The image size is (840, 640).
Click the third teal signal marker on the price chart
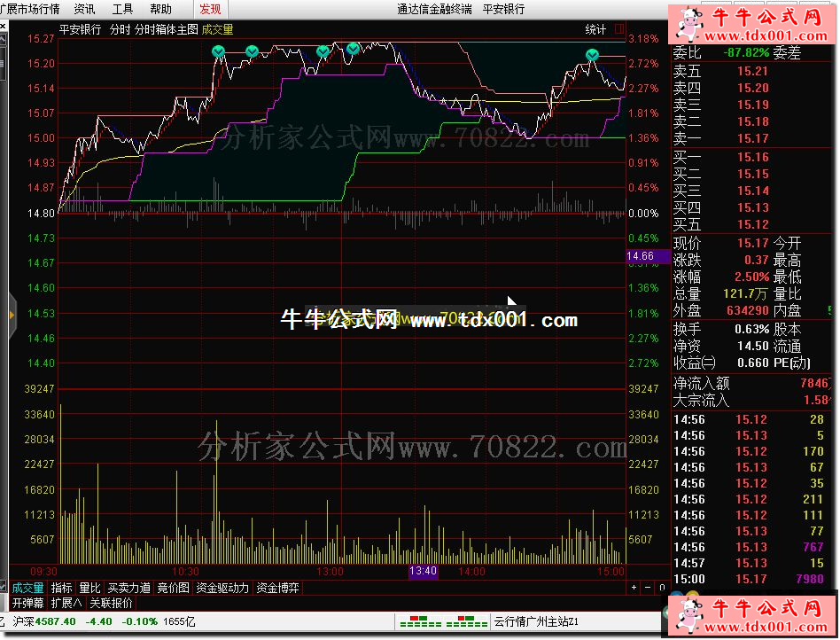pyautogui.click(x=323, y=51)
